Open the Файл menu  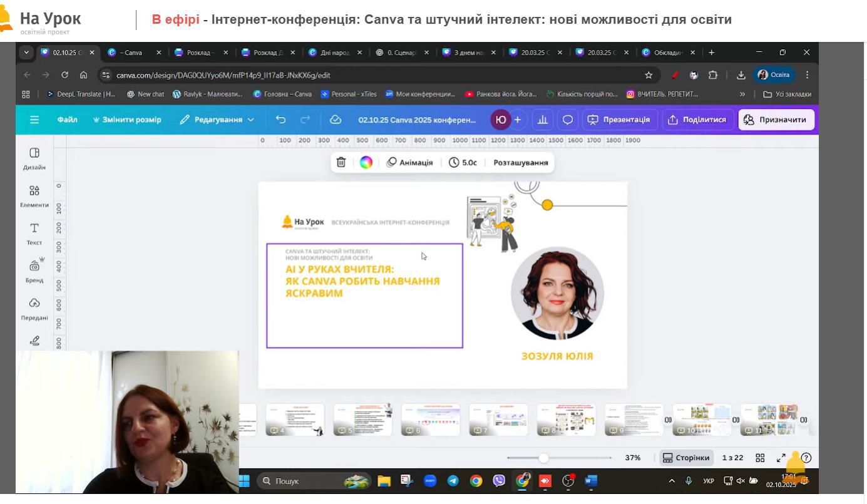[67, 120]
